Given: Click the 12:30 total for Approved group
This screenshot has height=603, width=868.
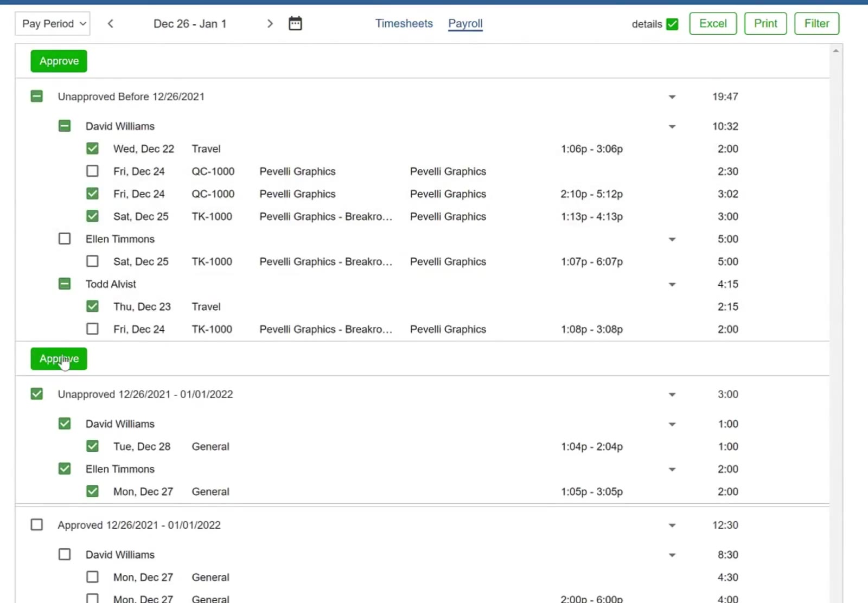Looking at the screenshot, I should tap(725, 525).
